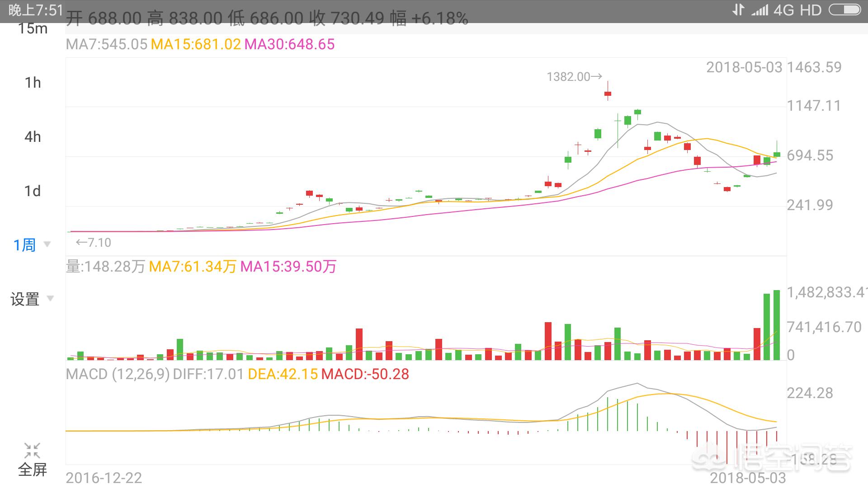Image resolution: width=868 pixels, height=488 pixels.
Task: Open the 1周 period dropdown
Action: pos(25,245)
